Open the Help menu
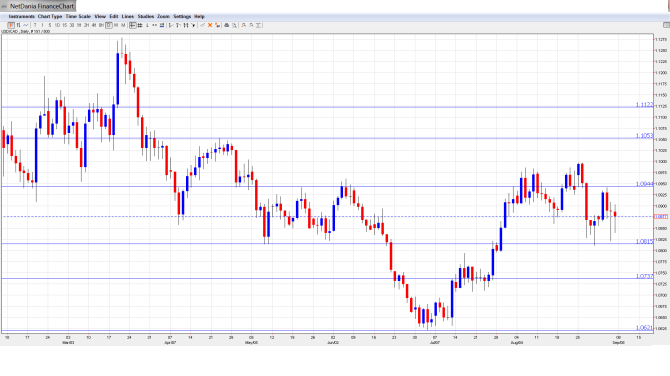 [x=200, y=16]
